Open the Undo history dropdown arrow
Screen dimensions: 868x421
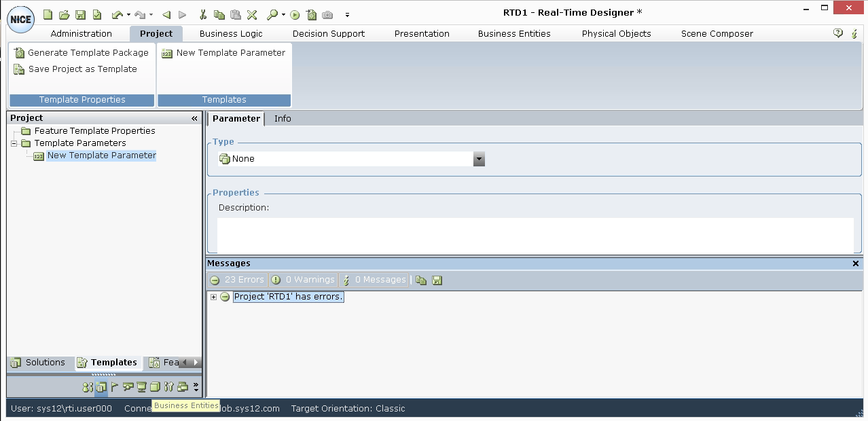click(128, 14)
